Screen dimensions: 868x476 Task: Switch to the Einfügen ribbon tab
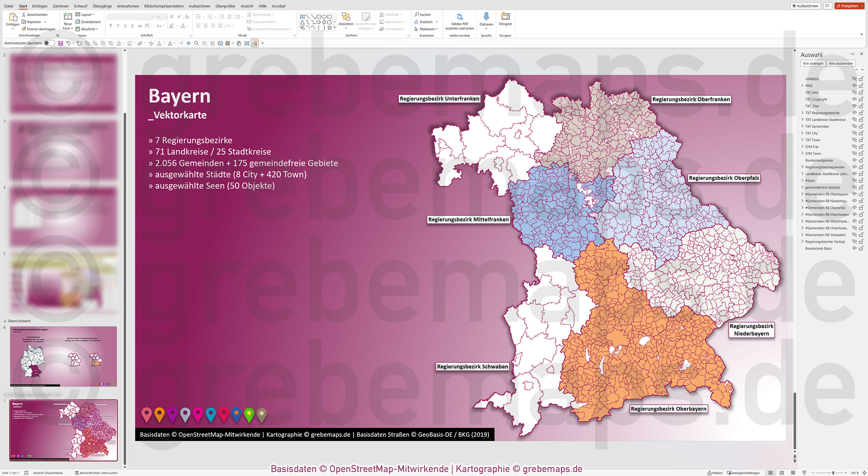tap(40, 6)
